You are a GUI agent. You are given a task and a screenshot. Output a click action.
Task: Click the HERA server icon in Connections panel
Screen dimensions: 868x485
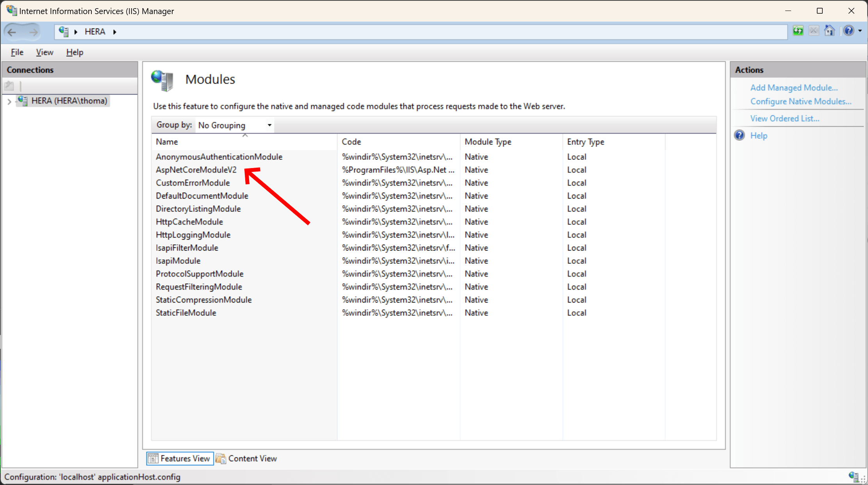pos(23,101)
